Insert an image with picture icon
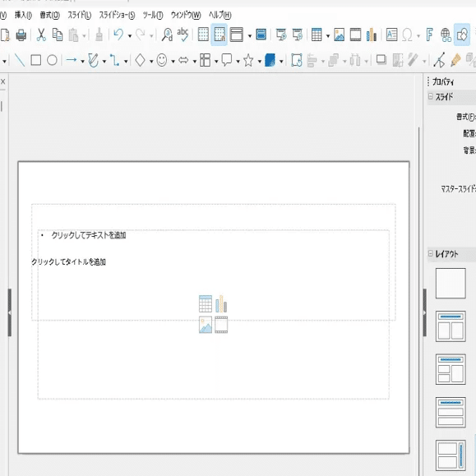 [x=339, y=35]
